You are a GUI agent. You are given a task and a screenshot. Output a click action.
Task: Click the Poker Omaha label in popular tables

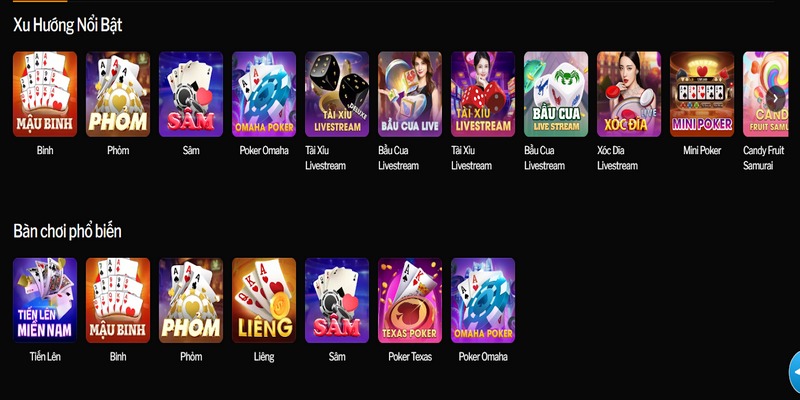click(x=483, y=357)
